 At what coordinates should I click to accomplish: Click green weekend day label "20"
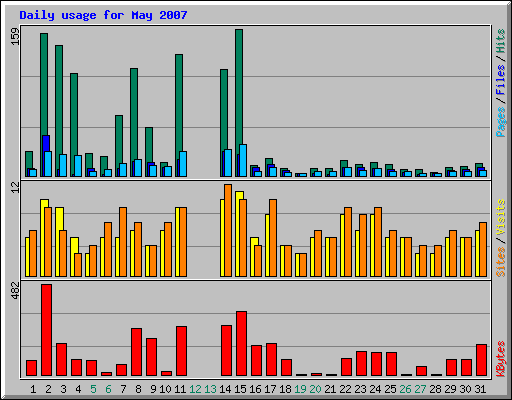pyautogui.click(x=315, y=389)
